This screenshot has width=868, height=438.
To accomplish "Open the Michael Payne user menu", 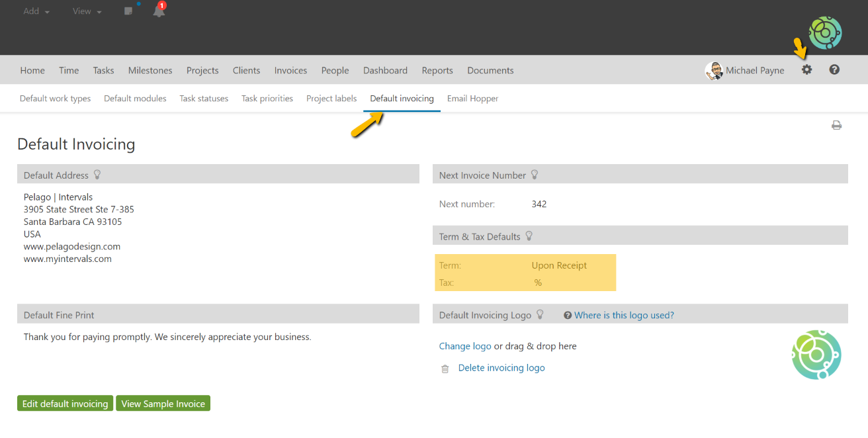I will [x=745, y=70].
